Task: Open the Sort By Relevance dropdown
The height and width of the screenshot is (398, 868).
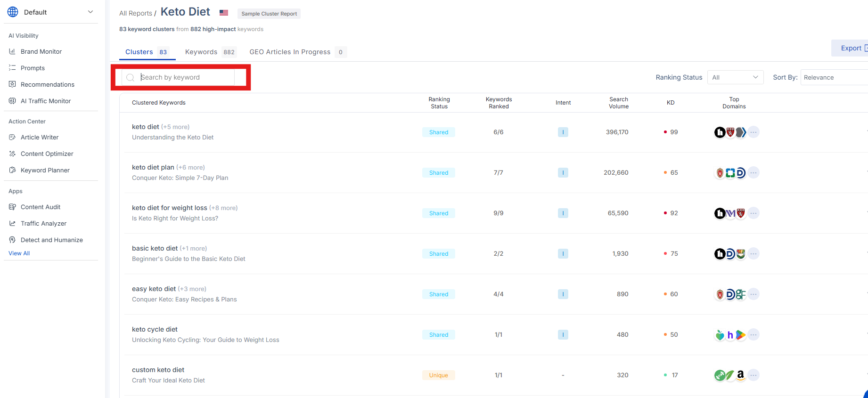Action: coord(834,77)
